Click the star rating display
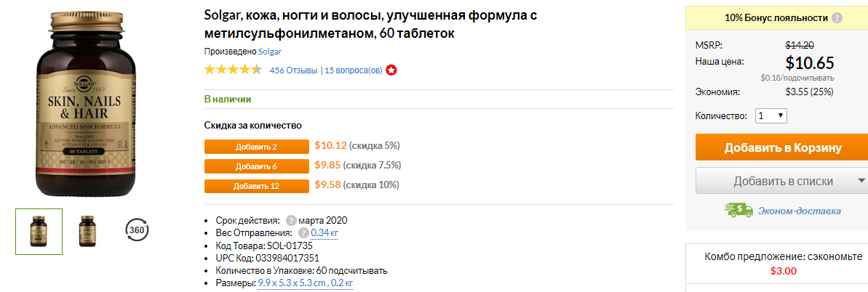Image resolution: width=868 pixels, height=292 pixels. [233, 70]
